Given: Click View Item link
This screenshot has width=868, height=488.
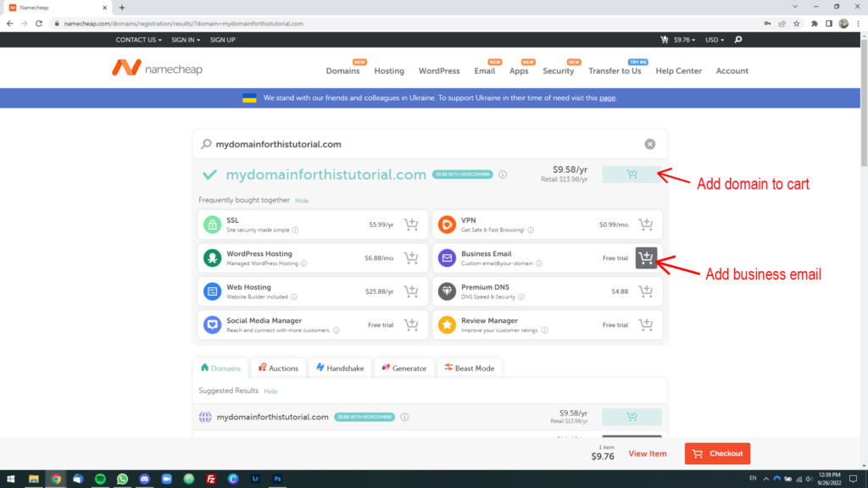Looking at the screenshot, I should [647, 454].
